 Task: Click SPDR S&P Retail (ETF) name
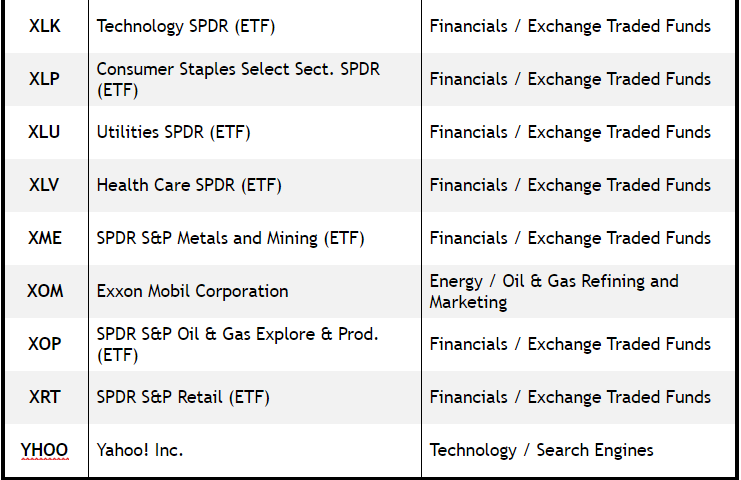(183, 397)
